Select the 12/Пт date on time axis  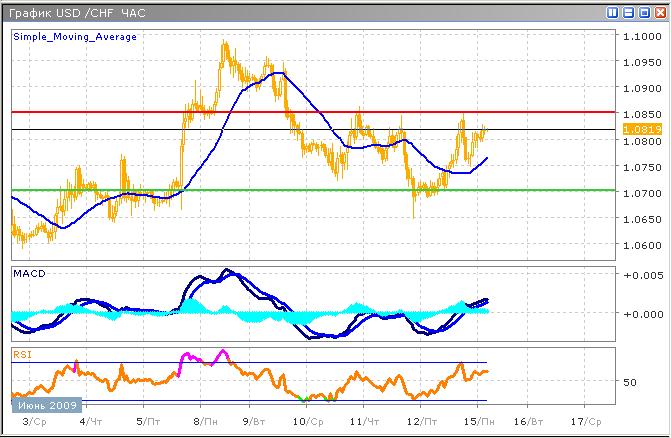coord(428,423)
